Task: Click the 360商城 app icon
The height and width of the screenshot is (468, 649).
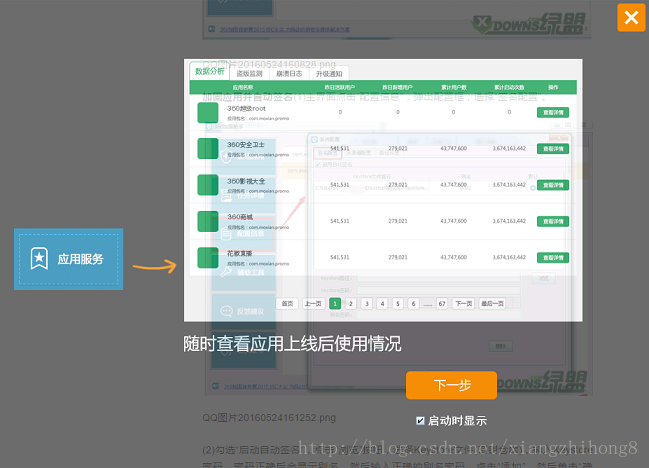Action: 208,221
